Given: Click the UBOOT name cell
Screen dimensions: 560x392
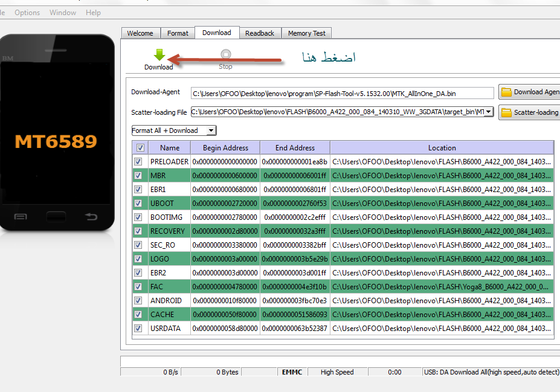Looking at the screenshot, I should [170, 204].
